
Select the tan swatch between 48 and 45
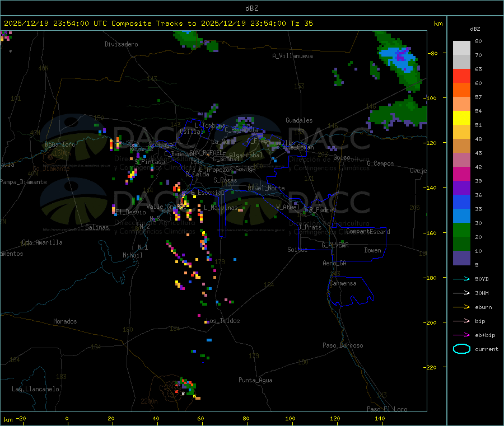[461, 146]
